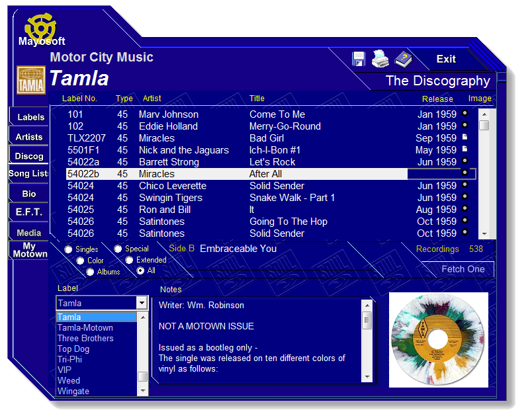Click image dot for Let's Rock
Viewport: 532px width, 414px height.
tap(465, 161)
